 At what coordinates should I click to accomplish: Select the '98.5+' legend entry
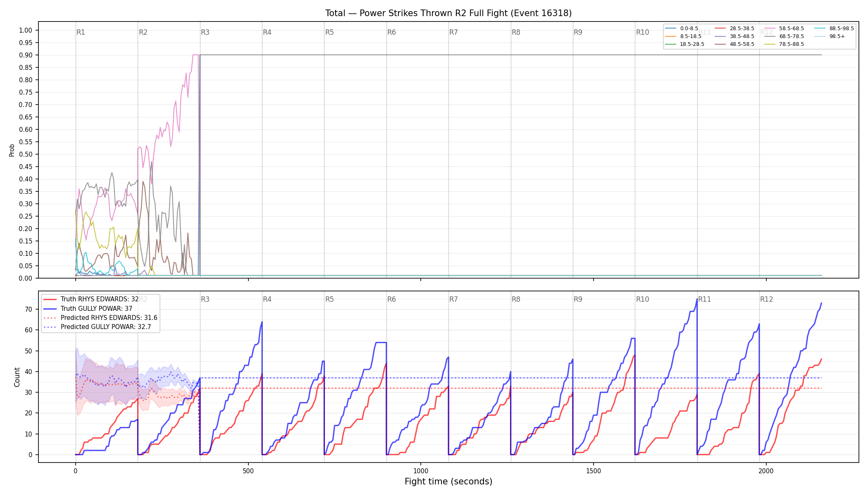[x=830, y=36]
